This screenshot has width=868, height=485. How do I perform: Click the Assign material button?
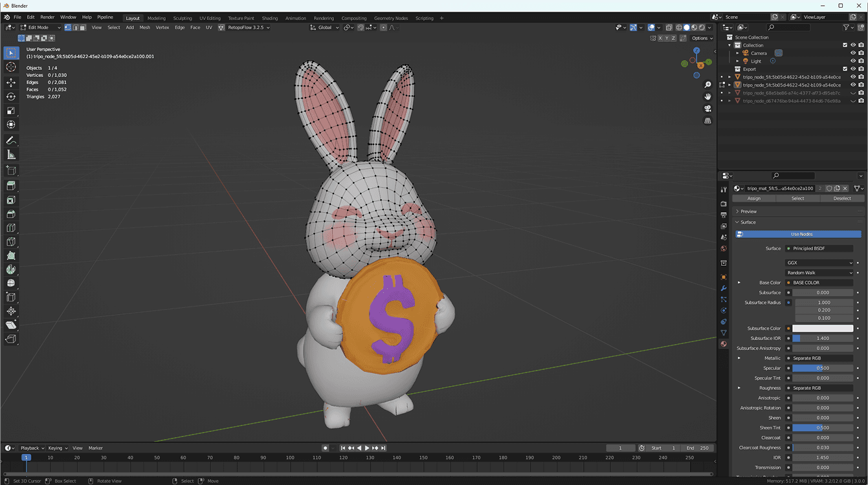[x=753, y=199]
